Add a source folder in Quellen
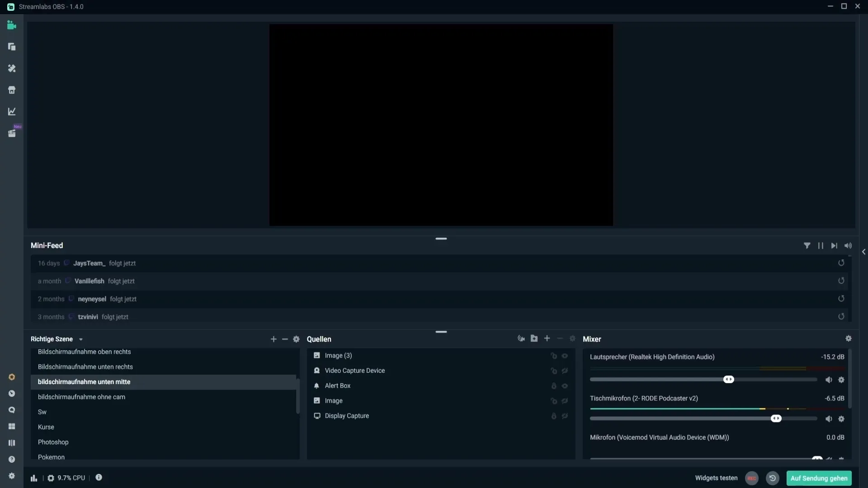The width and height of the screenshot is (868, 488). coord(534,338)
